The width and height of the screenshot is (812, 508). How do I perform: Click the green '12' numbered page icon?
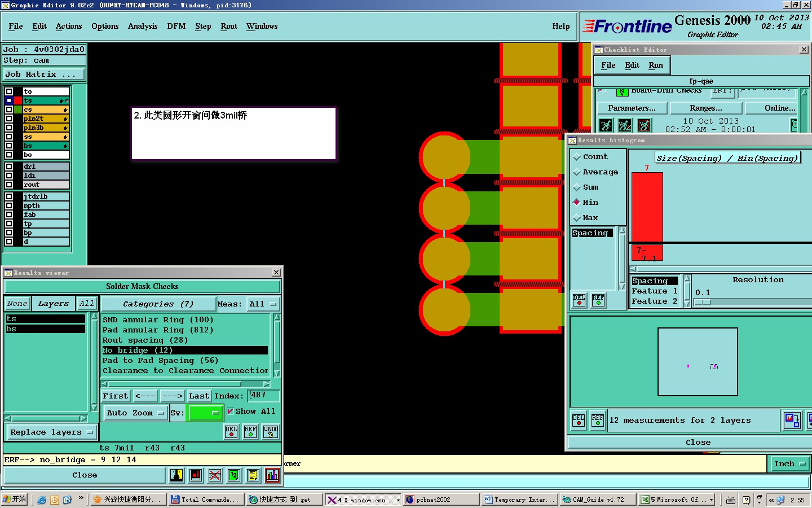(234, 475)
